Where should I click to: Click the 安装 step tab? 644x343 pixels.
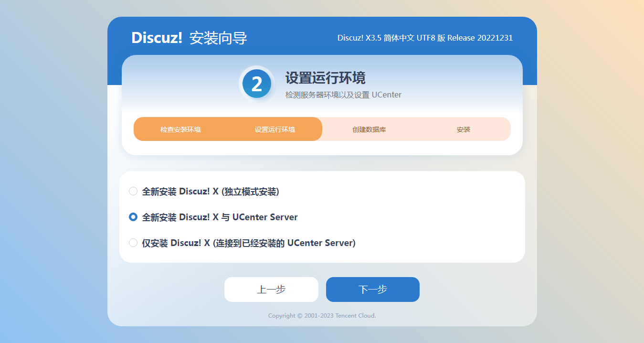pyautogui.click(x=464, y=129)
